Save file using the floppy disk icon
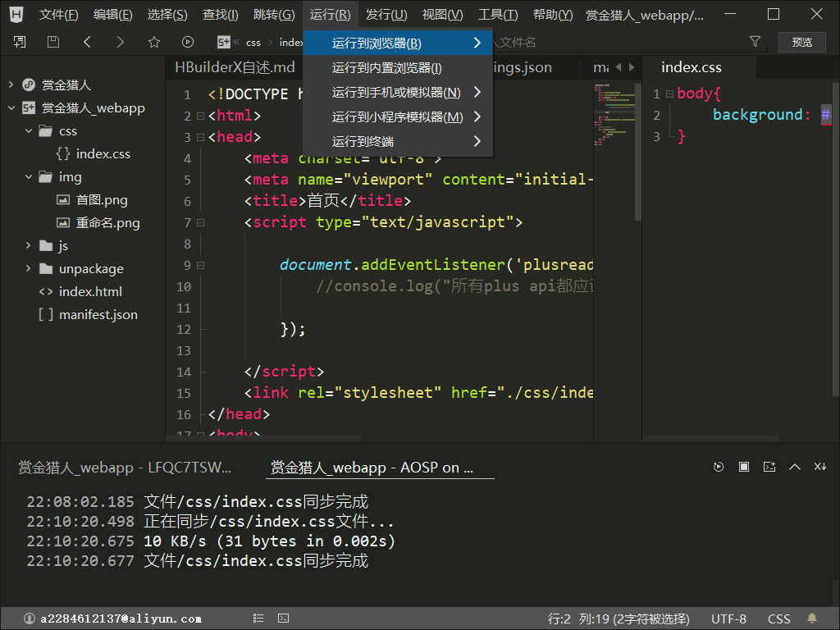 (x=53, y=42)
